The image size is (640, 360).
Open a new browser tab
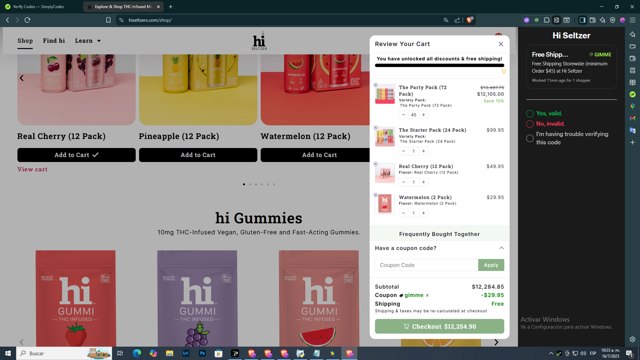171,7
